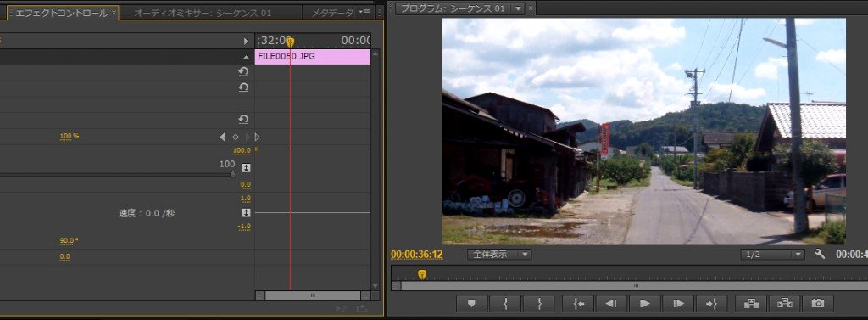The width and height of the screenshot is (868, 320).
Task: Go to the previous keyframe
Action: click(x=223, y=137)
